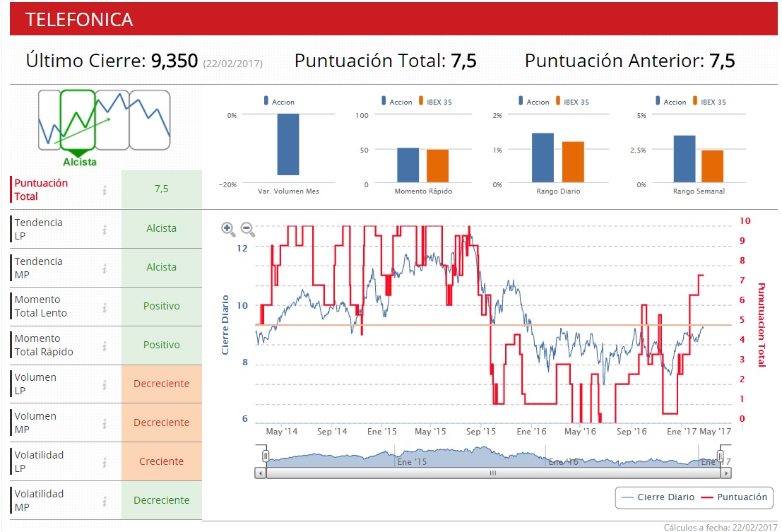Toggle Accion legend in Rango Diario chart
The image size is (782, 532).
(534, 101)
